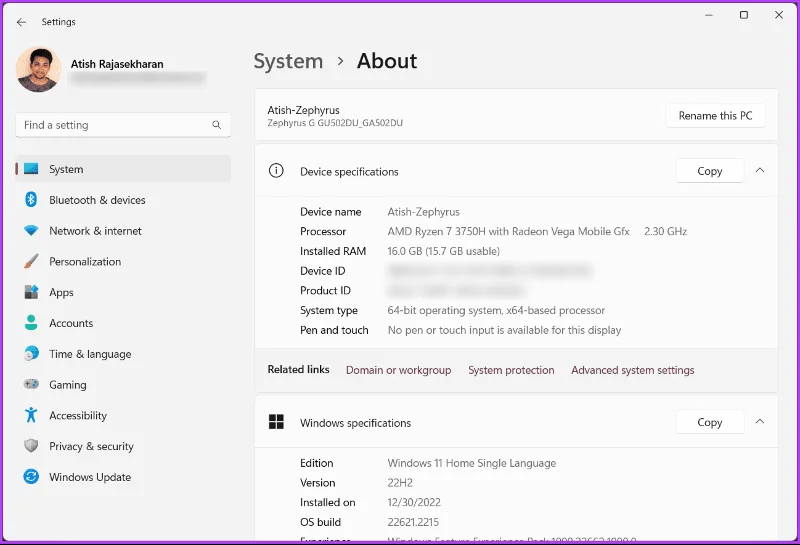The height and width of the screenshot is (545, 800).
Task: Click the 64-bit operating system value
Action: (496, 310)
